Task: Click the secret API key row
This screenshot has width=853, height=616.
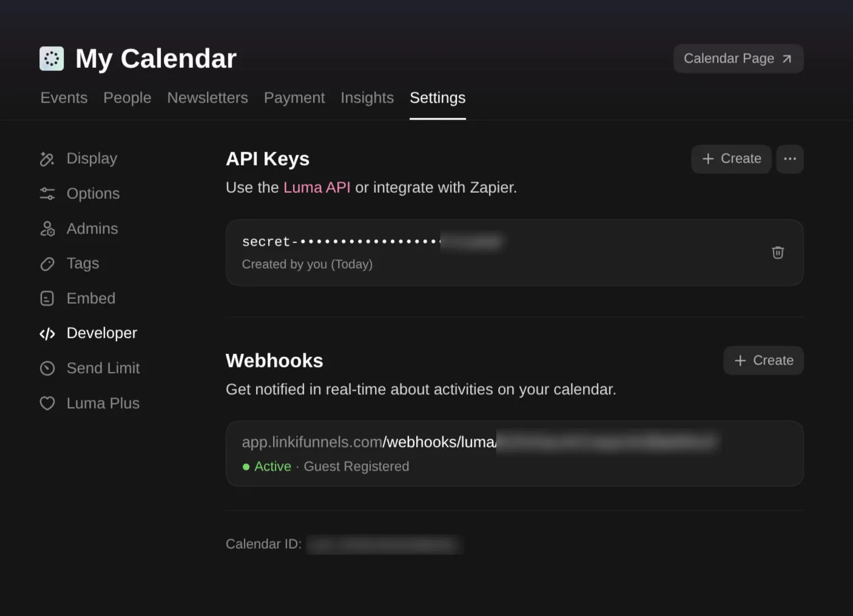Action: click(x=514, y=252)
